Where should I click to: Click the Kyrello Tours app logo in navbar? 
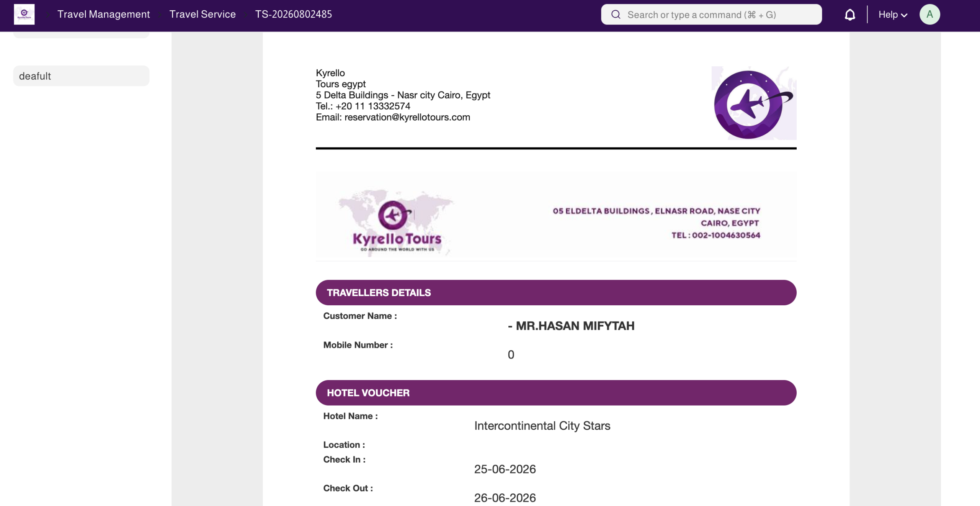(x=24, y=14)
